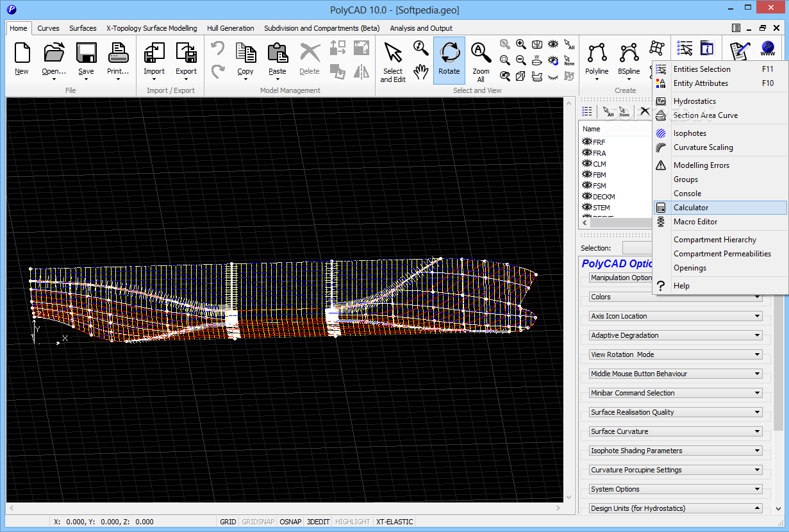
Task: Open Analysis and Output tab
Action: 421,28
